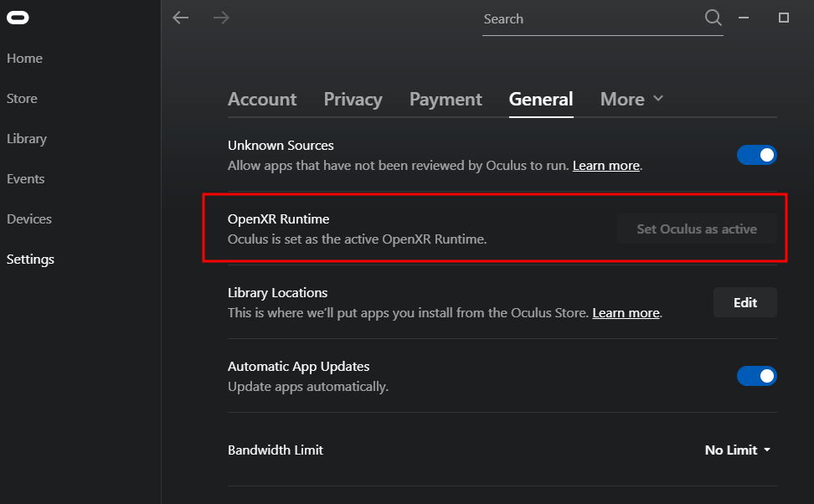The image size is (814, 504).
Task: Switch to the Privacy tab
Action: [x=353, y=99]
